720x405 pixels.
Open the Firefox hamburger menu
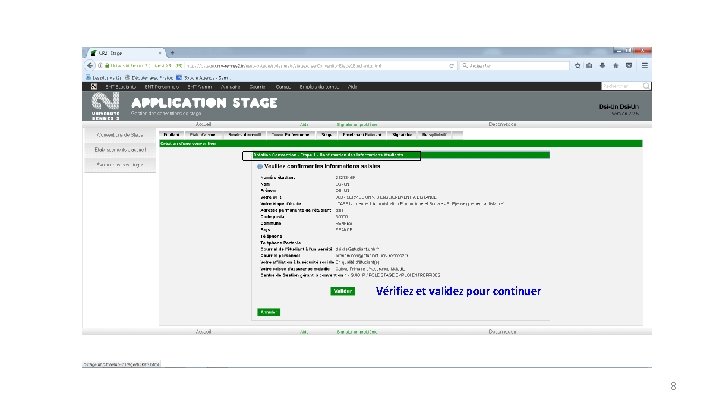click(x=645, y=66)
